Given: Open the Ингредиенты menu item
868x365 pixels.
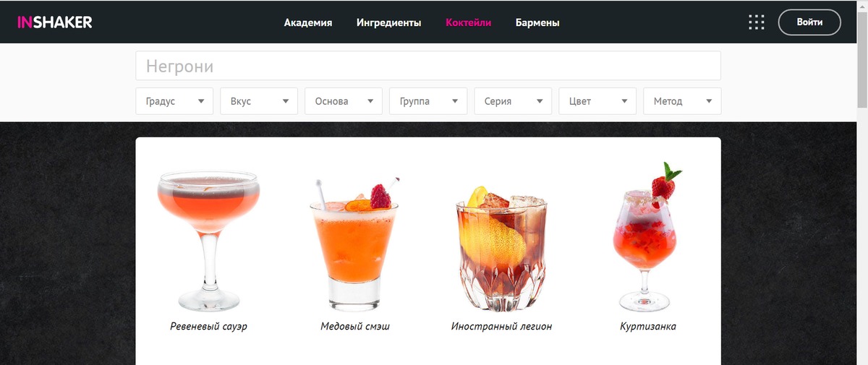Looking at the screenshot, I should point(389,22).
